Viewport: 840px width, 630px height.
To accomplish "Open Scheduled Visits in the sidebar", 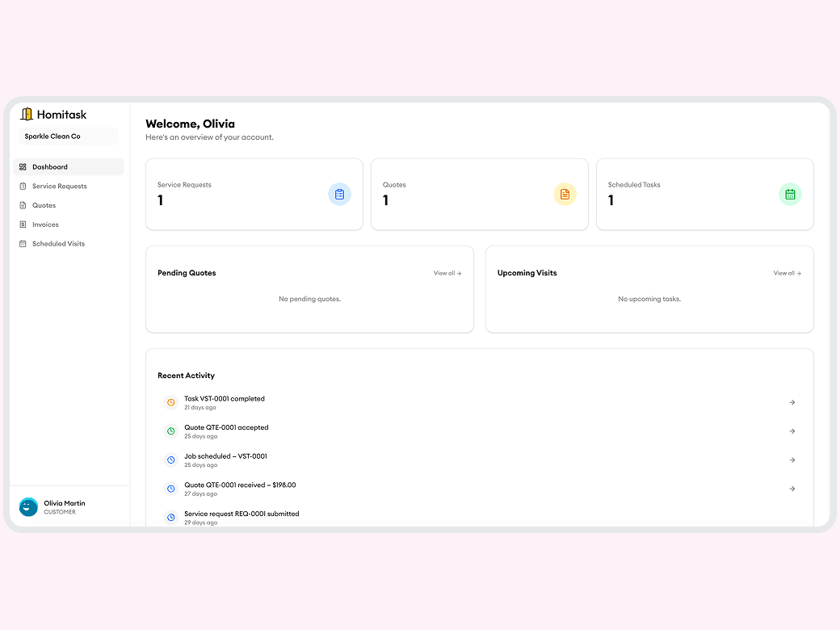I will [x=58, y=244].
